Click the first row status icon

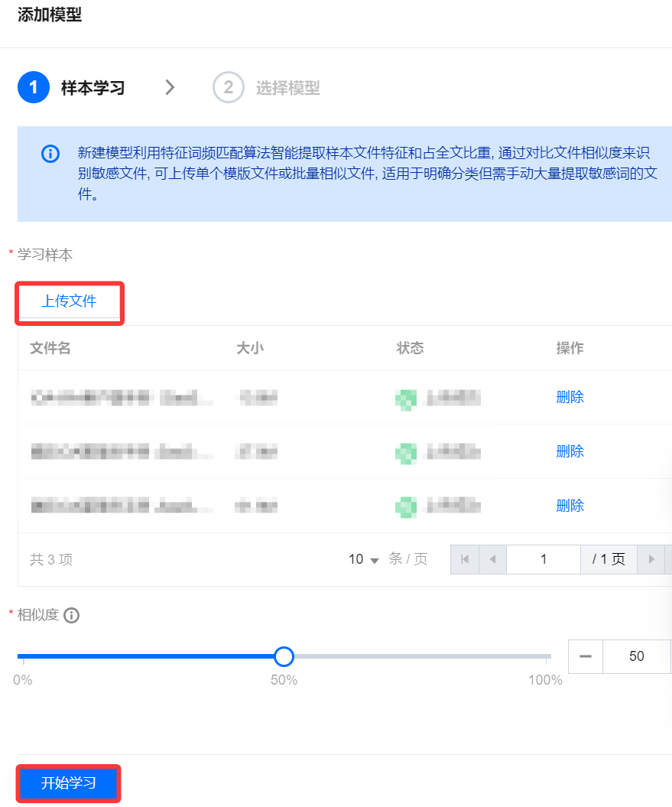406,399
